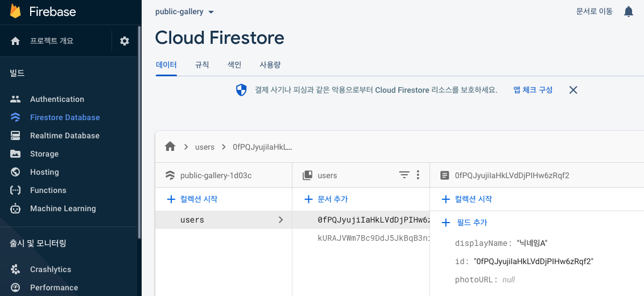Open project settings gear icon
The image size is (644, 296).
coord(125,41)
